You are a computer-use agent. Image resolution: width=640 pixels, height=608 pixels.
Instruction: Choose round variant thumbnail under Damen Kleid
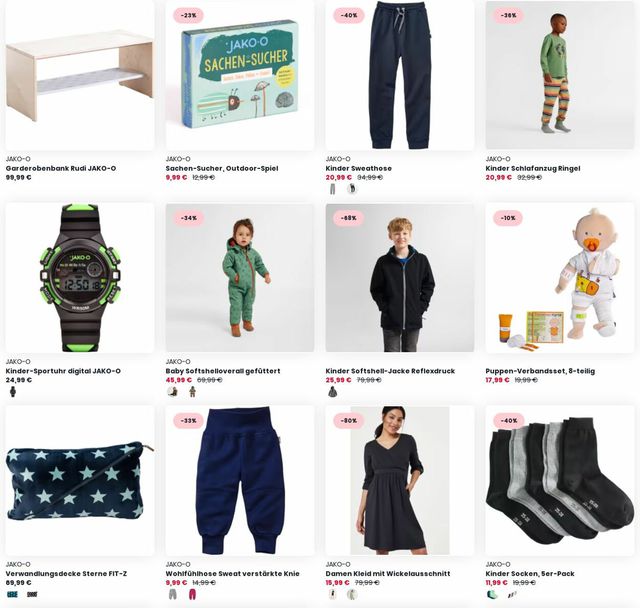352,595
